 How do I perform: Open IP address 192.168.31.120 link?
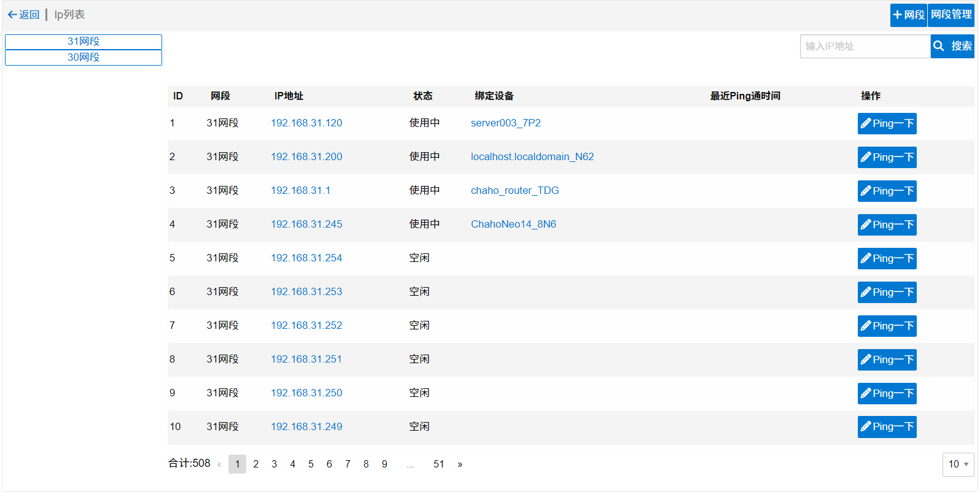(x=306, y=123)
